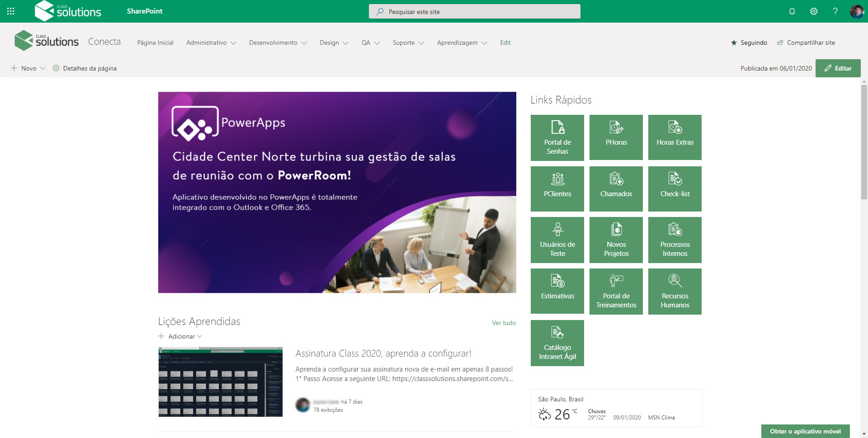Open the PHoras quick link tile

click(x=616, y=137)
